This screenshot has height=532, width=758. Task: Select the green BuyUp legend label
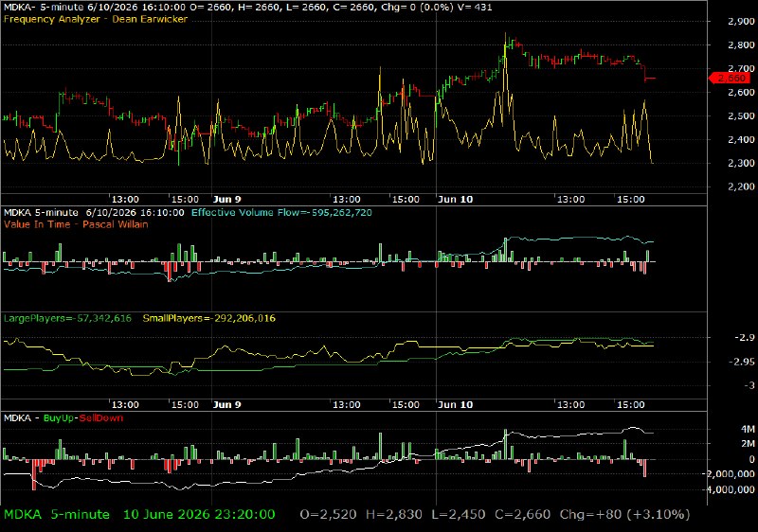59,418
